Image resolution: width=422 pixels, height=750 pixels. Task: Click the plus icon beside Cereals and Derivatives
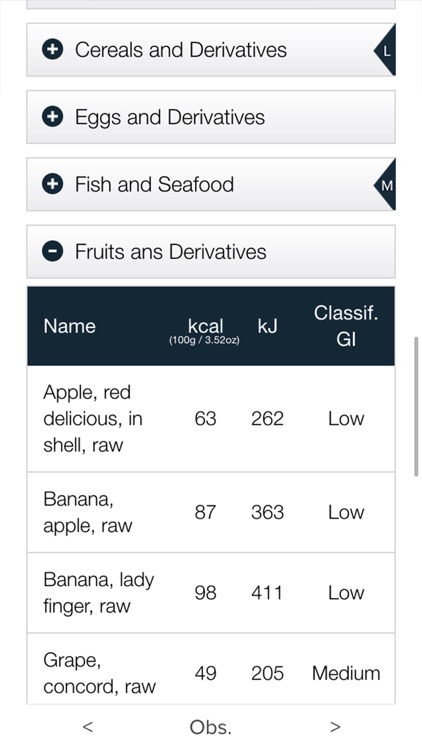[x=52, y=49]
